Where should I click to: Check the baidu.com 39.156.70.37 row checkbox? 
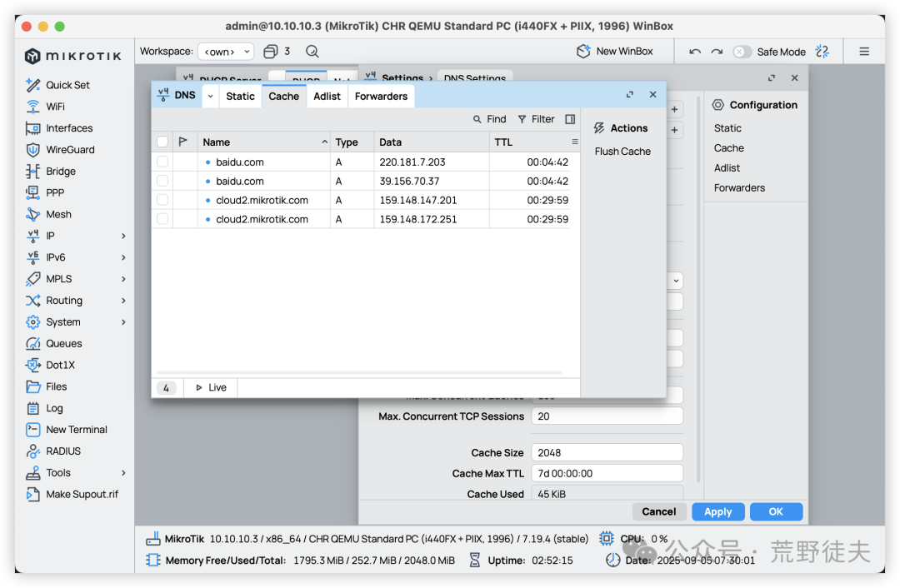point(162,182)
